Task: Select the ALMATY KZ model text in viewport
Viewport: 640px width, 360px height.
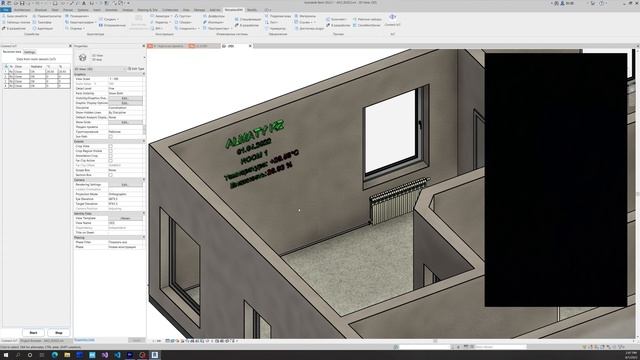Action: 255,134
